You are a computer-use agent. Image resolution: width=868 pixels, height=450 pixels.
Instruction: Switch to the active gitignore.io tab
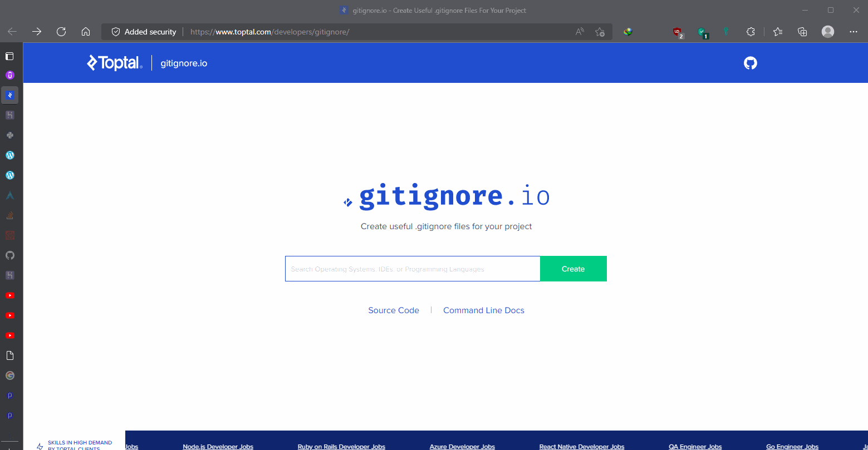9,95
